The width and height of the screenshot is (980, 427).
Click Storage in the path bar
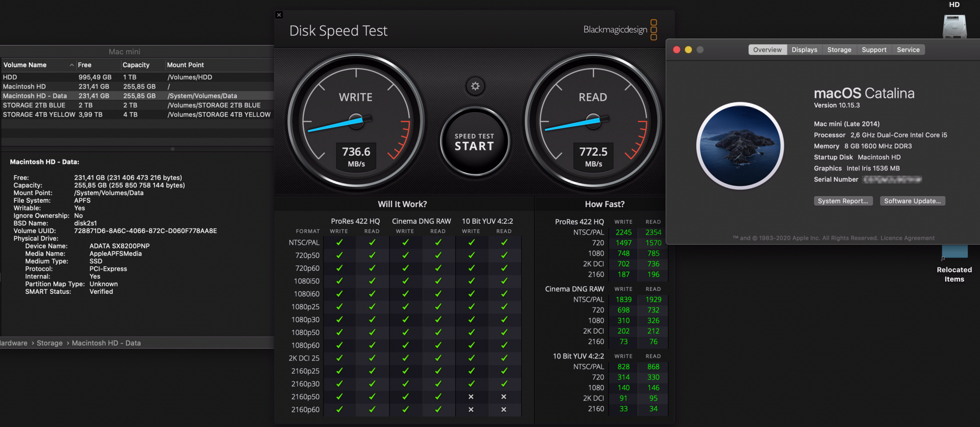49,343
